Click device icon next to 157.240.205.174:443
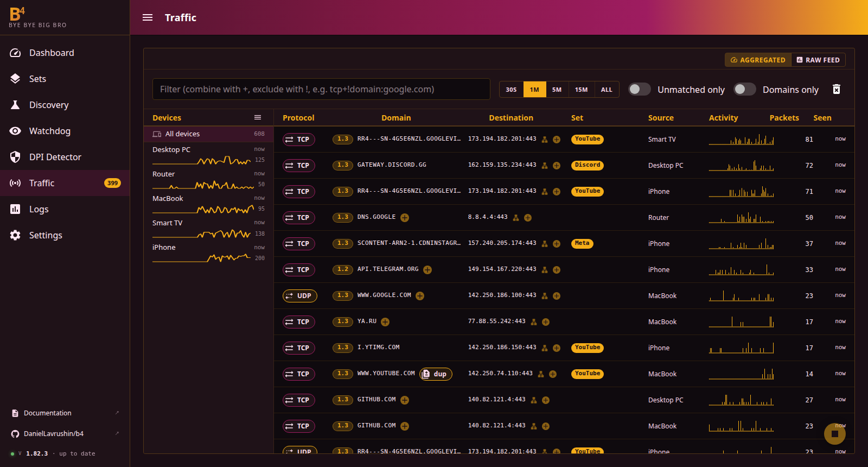 point(545,244)
